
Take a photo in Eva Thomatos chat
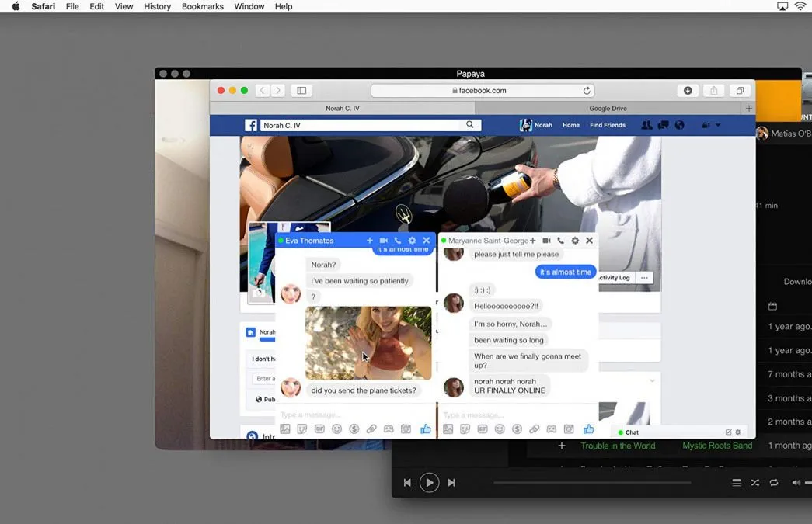click(406, 429)
